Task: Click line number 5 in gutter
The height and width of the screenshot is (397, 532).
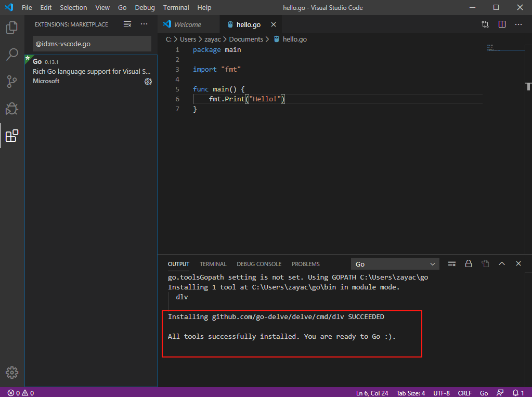Action: [x=177, y=89]
